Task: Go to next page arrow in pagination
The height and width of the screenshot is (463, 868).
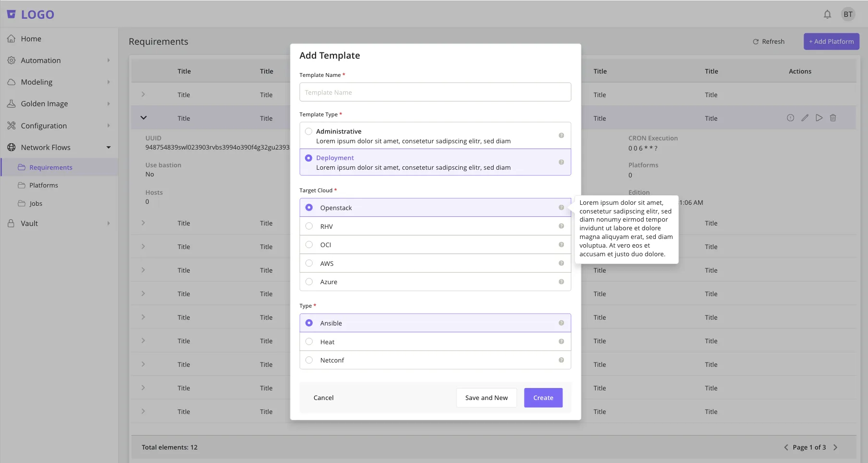Action: tap(835, 448)
